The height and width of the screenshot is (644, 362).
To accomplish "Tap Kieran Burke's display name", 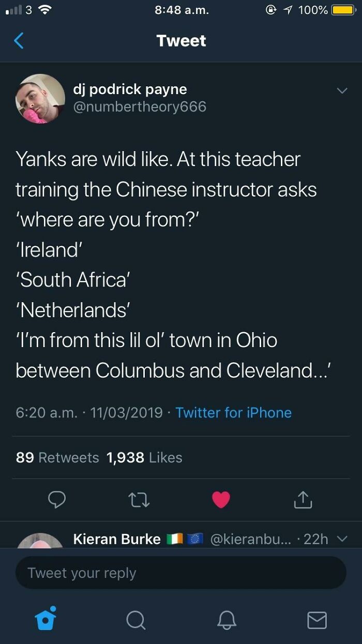I will (x=116, y=539).
